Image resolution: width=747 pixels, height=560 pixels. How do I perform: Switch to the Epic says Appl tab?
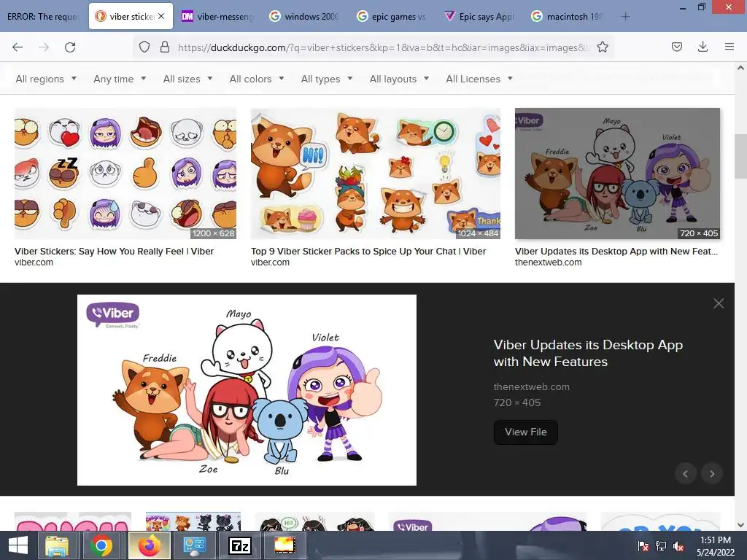tap(480, 16)
